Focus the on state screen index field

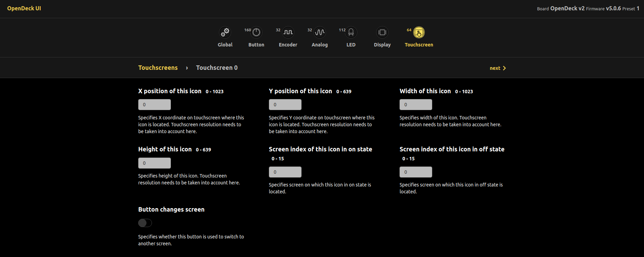[x=285, y=172]
